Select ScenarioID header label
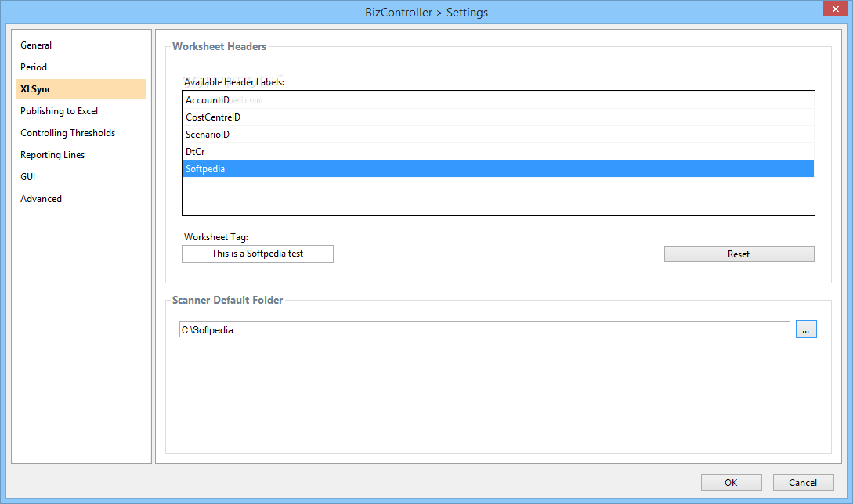853x504 pixels. (498, 135)
